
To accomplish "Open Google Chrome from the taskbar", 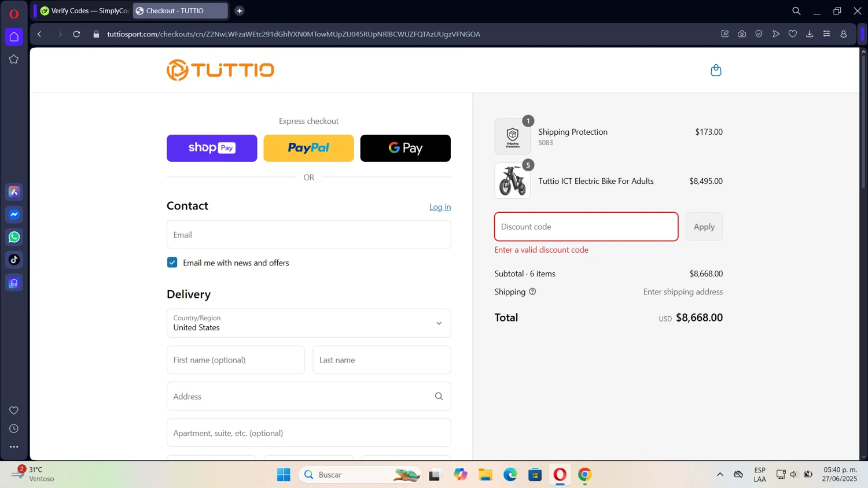I will (x=585, y=475).
